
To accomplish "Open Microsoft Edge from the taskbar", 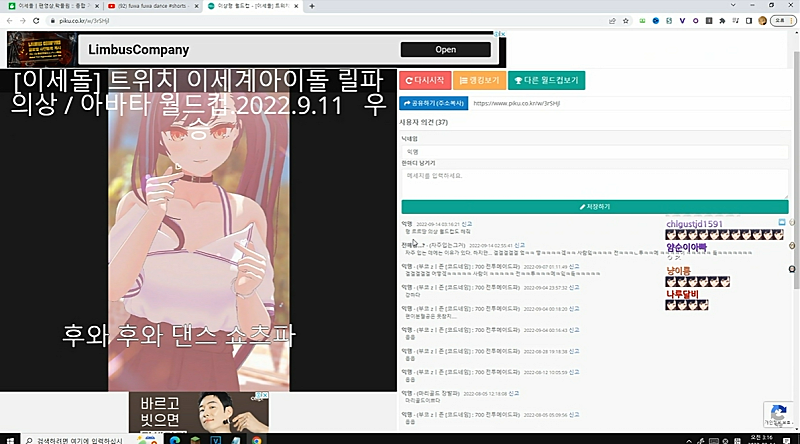I will (175, 440).
